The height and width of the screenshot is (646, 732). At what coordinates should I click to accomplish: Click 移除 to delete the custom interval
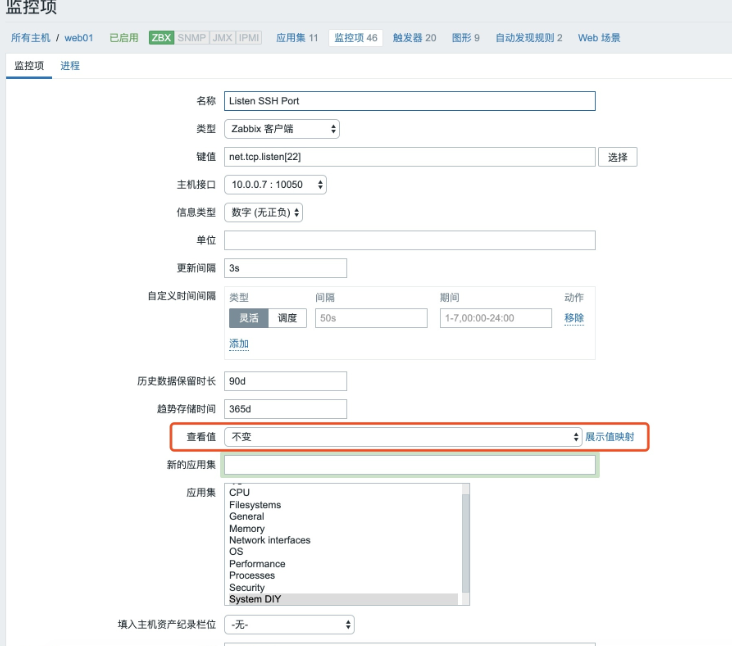[x=574, y=318]
